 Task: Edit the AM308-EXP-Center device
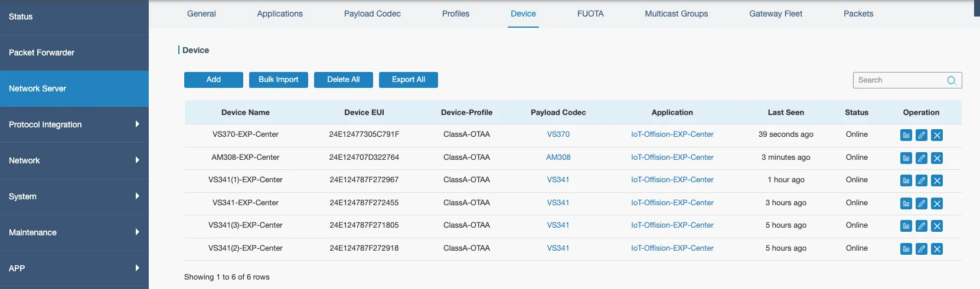click(921, 158)
